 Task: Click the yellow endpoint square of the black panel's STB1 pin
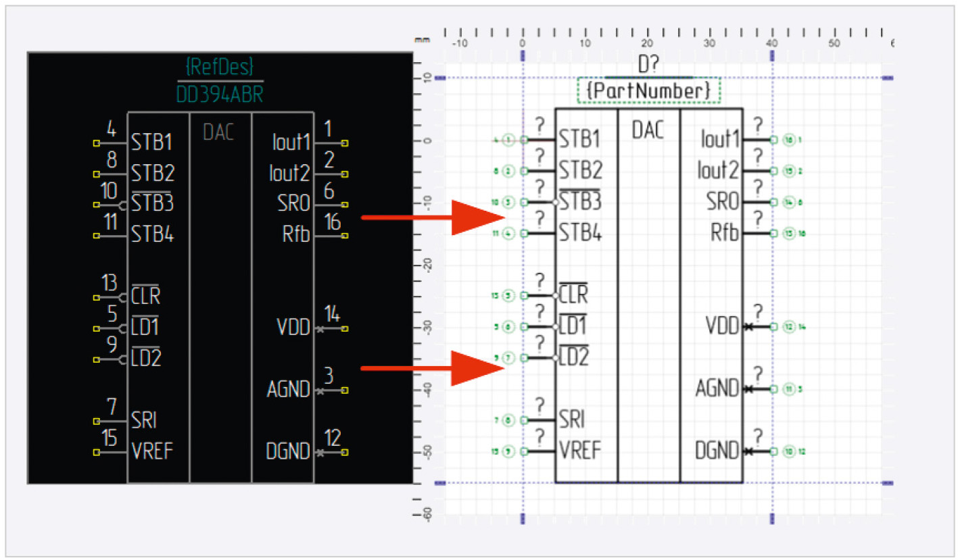coord(97,143)
